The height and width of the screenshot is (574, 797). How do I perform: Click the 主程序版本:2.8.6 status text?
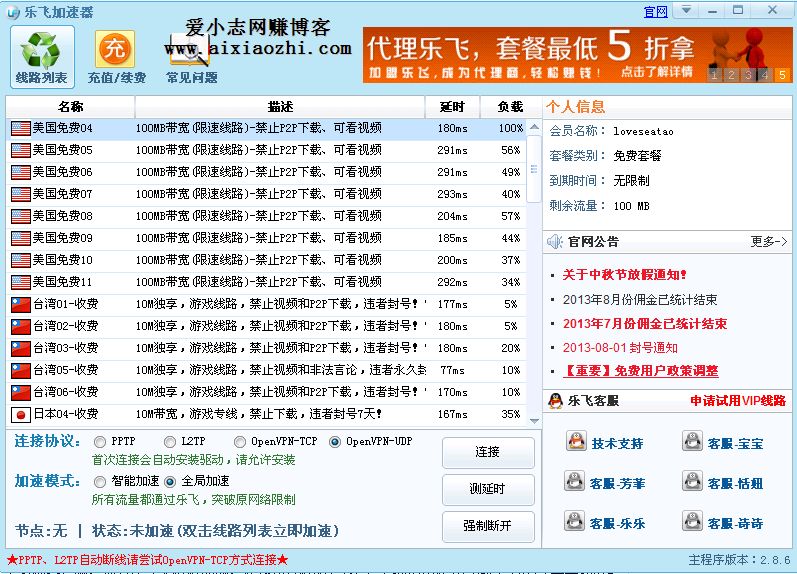click(x=740, y=560)
